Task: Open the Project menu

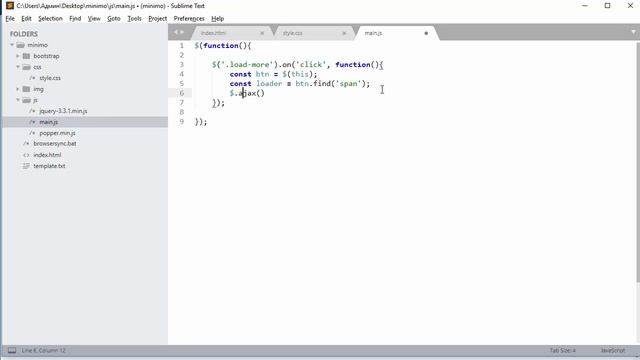Action: point(158,18)
